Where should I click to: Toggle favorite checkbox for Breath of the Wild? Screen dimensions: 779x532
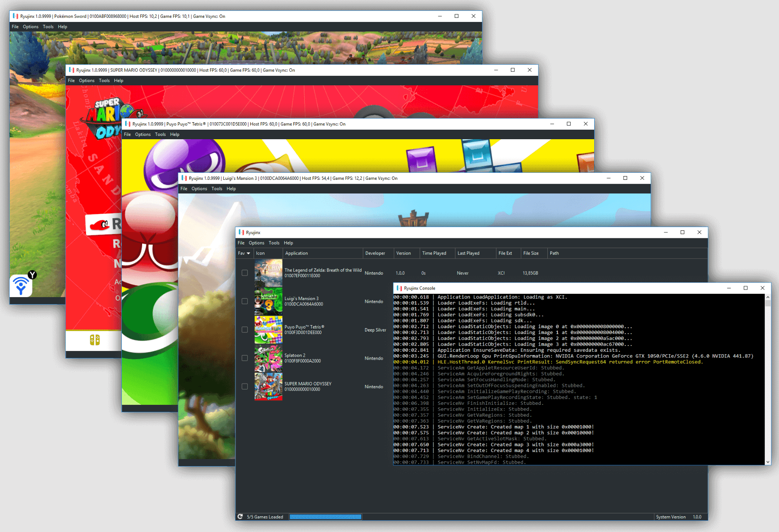[245, 273]
